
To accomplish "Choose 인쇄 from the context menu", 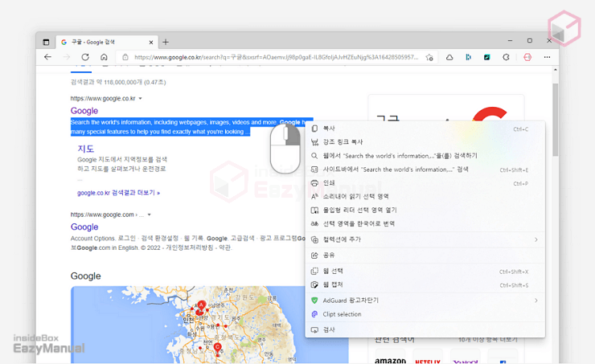I will [x=425, y=183].
